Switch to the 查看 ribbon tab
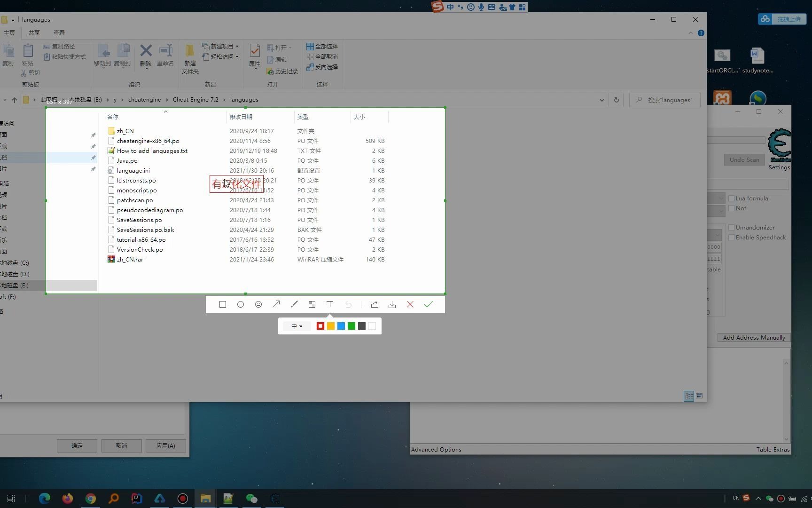Image resolution: width=812 pixels, height=508 pixels. click(x=59, y=32)
